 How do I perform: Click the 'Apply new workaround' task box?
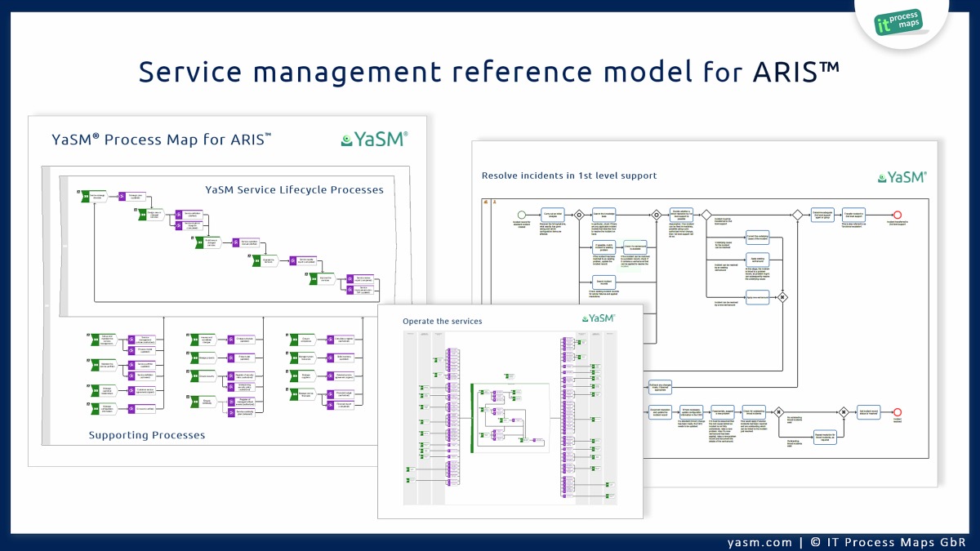click(758, 297)
